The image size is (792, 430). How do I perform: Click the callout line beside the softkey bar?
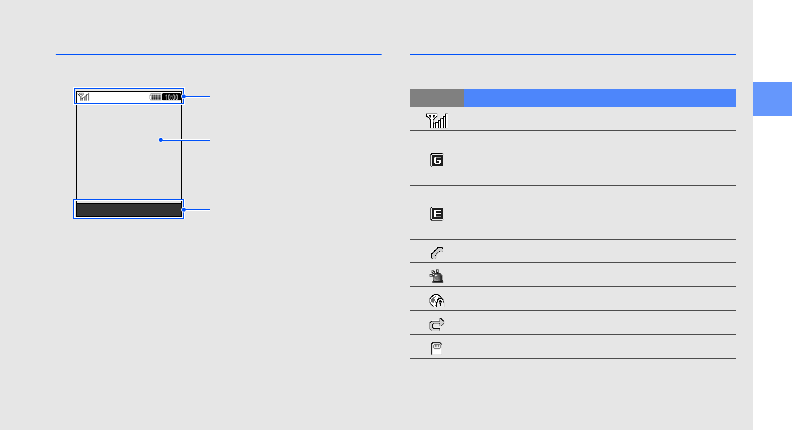(x=198, y=209)
